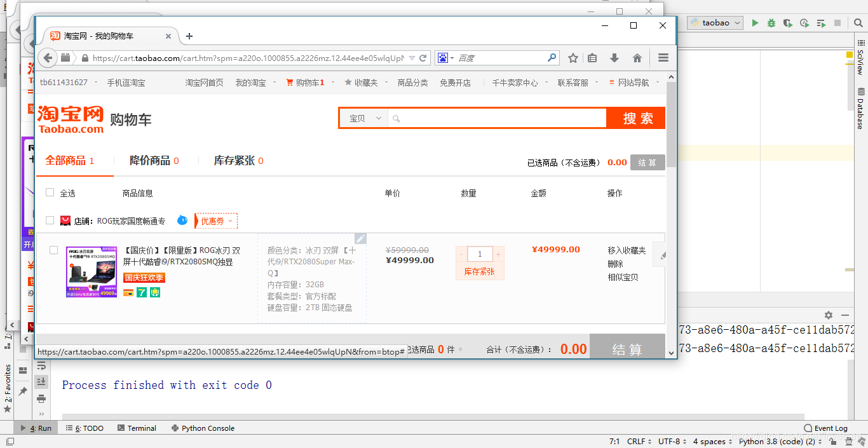
Task: Open the Terminal tool window tab
Action: coord(137,428)
